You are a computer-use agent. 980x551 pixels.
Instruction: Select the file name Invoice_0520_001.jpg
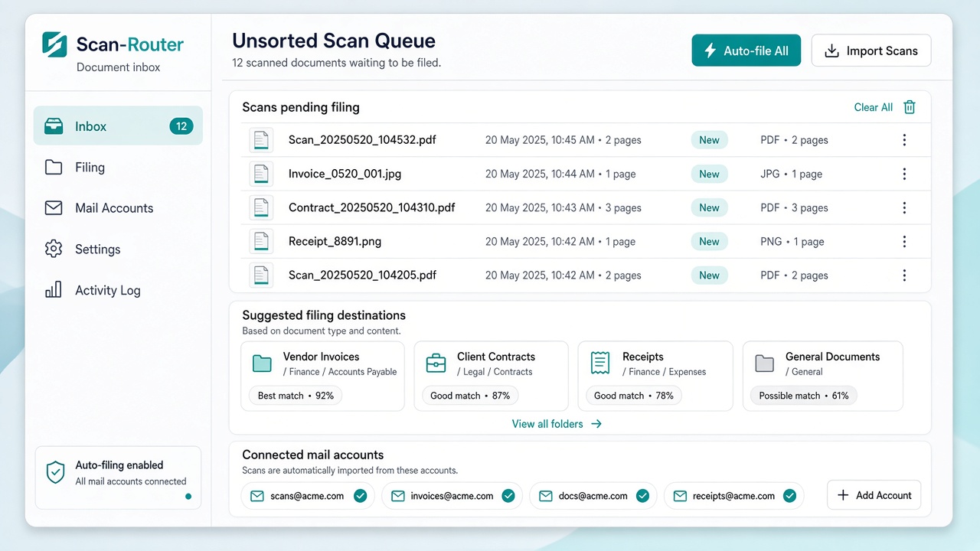pos(345,174)
